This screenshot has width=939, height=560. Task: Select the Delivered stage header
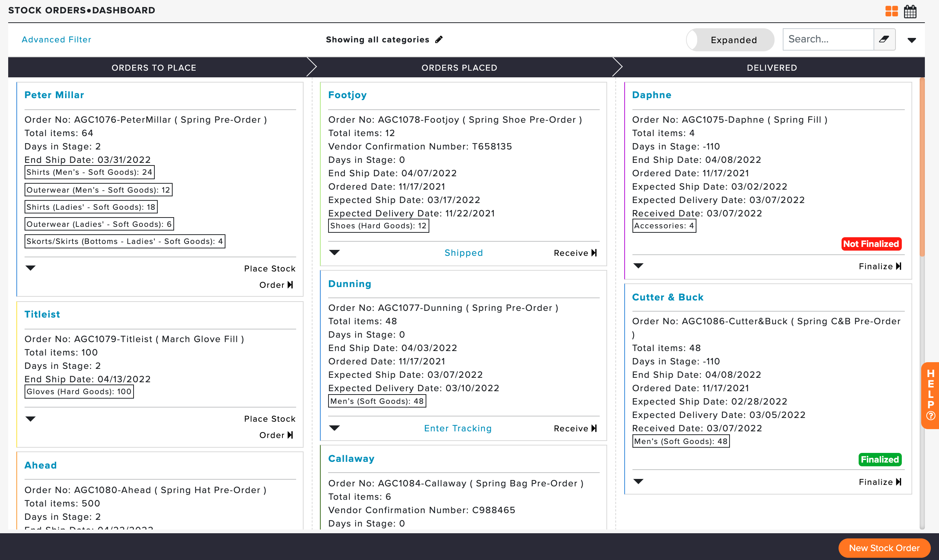[772, 68]
